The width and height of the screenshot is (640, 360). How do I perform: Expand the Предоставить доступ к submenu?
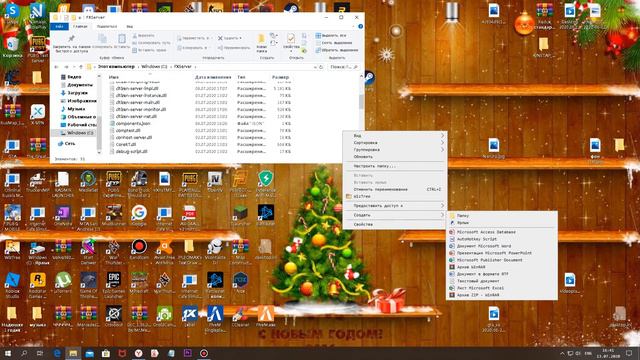pyautogui.click(x=394, y=206)
